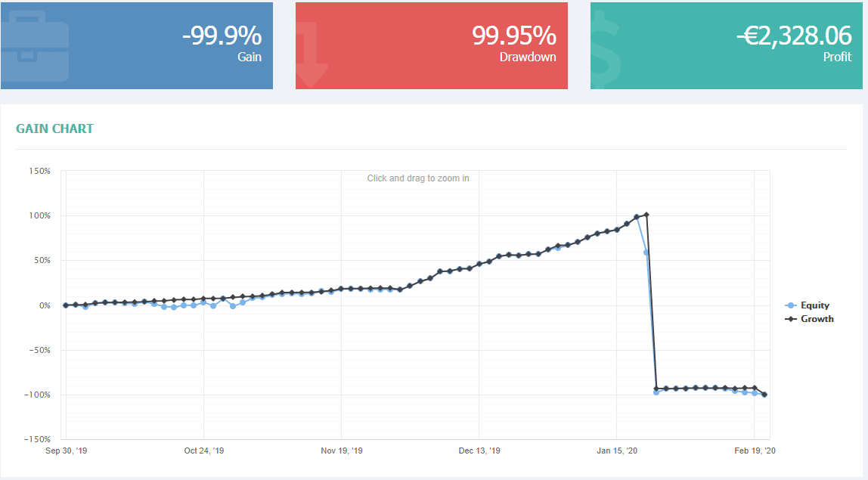This screenshot has height=480, width=868.
Task: Click the black Growth legend marker
Action: (791, 319)
